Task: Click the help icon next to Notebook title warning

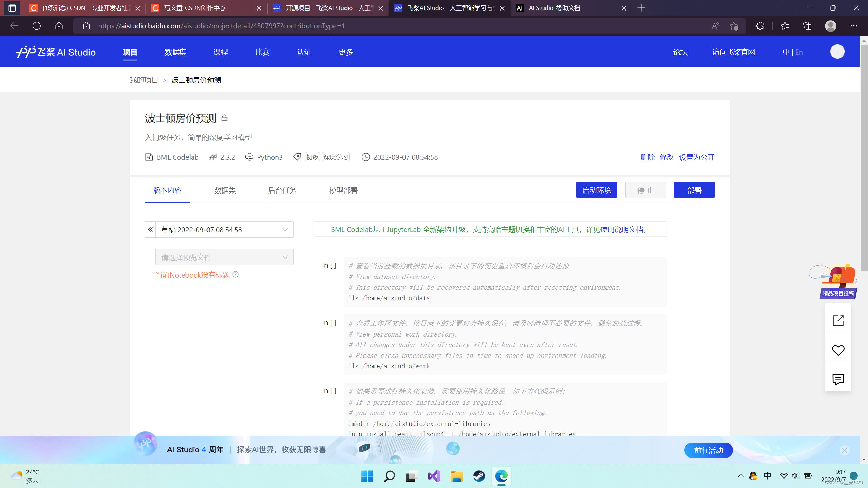Action: [236, 274]
